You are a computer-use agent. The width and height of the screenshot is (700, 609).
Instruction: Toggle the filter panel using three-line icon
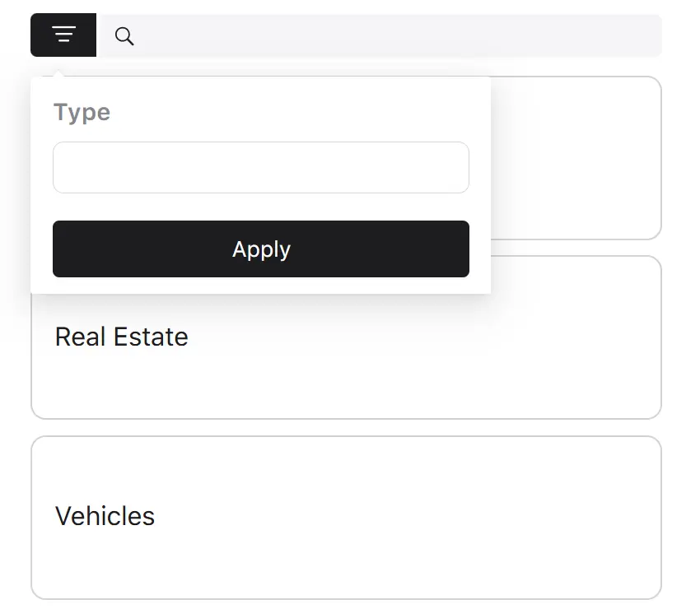(x=63, y=35)
